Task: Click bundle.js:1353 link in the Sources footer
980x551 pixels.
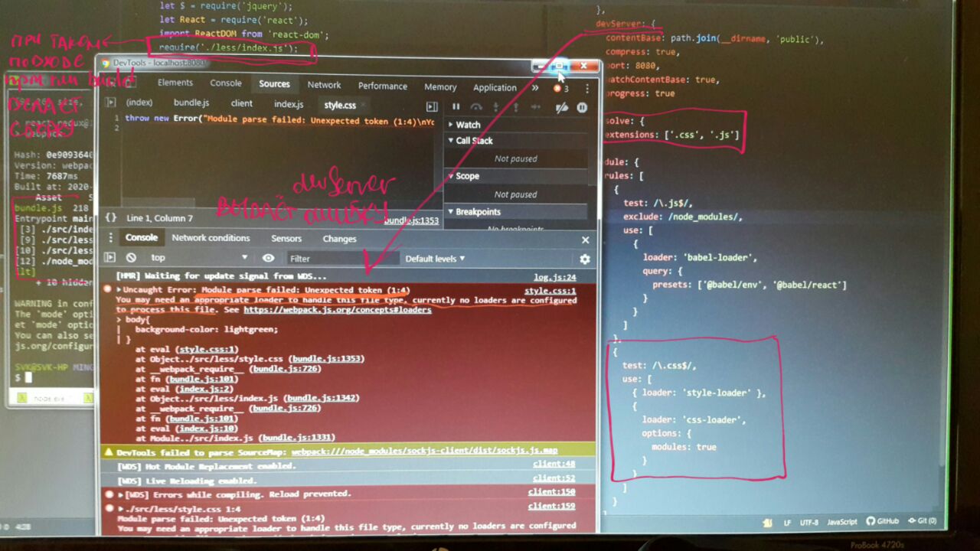Action: pos(411,220)
